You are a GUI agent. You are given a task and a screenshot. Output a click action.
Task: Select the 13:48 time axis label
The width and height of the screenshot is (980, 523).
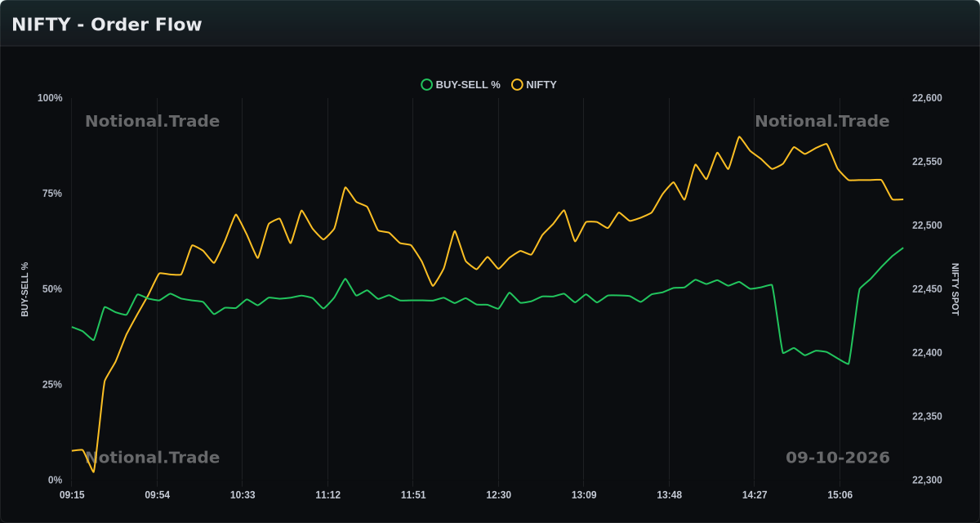coord(669,495)
